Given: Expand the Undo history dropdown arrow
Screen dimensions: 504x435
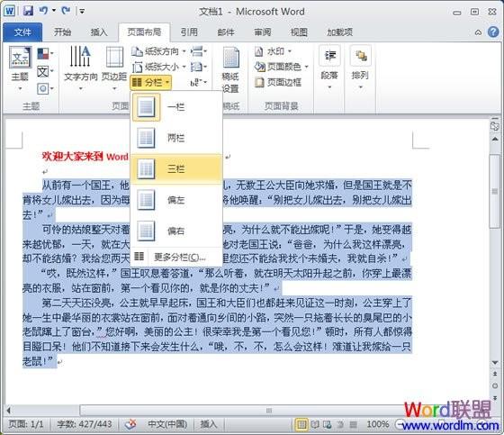Looking at the screenshot, I should [x=54, y=11].
